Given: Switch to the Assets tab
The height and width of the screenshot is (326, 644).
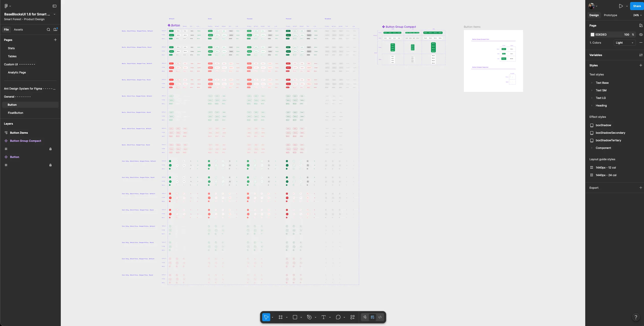Looking at the screenshot, I should tap(18, 30).
